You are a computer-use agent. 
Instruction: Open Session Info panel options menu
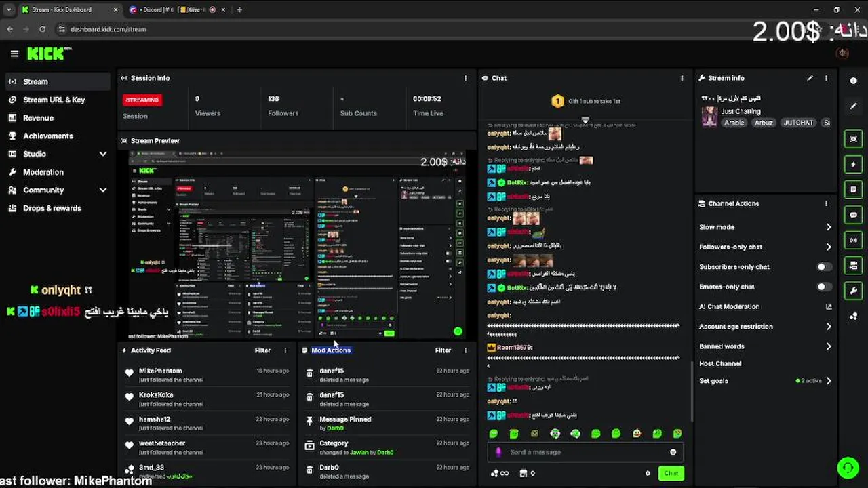point(465,78)
